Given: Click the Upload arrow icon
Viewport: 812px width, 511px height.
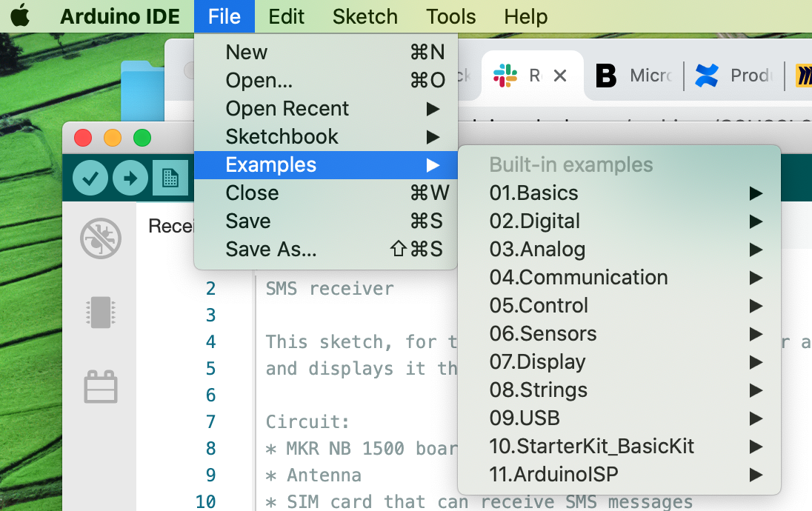Looking at the screenshot, I should [x=130, y=178].
